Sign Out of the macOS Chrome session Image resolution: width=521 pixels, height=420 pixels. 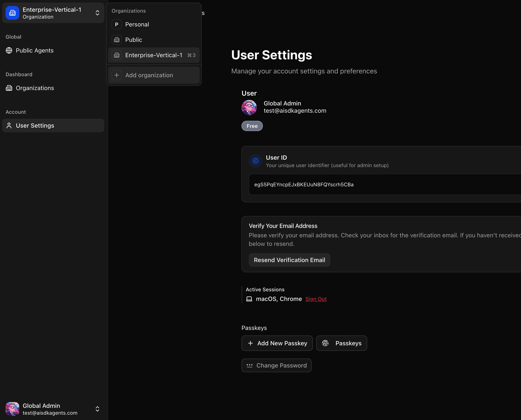(316, 299)
